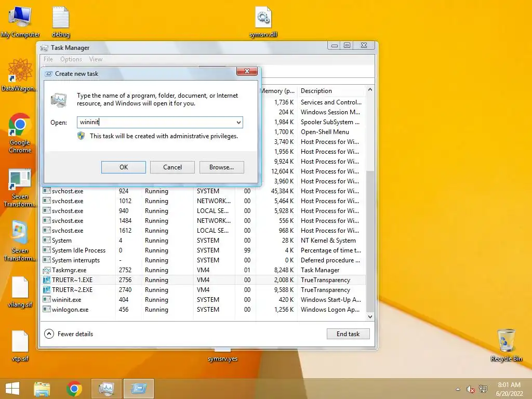Screen dimensions: 532x399
Task: Open the taskbar clock showing 8:01 AM
Action: pyautogui.click(x=509, y=389)
